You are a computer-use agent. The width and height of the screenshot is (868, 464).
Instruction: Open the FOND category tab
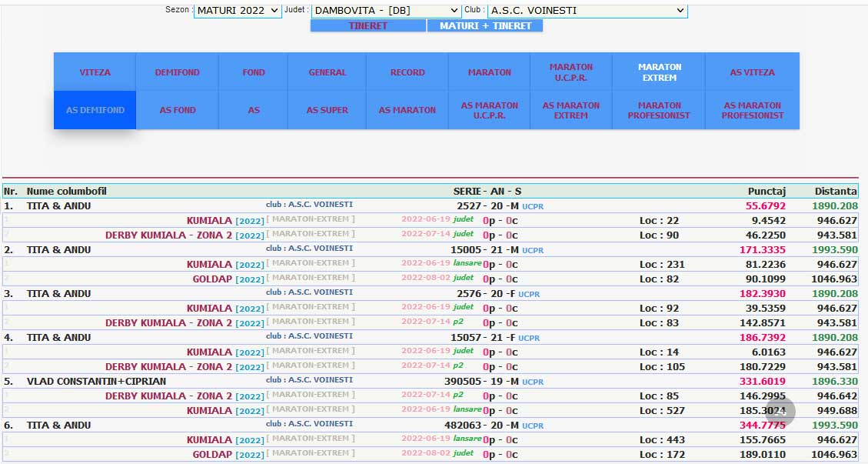point(254,72)
